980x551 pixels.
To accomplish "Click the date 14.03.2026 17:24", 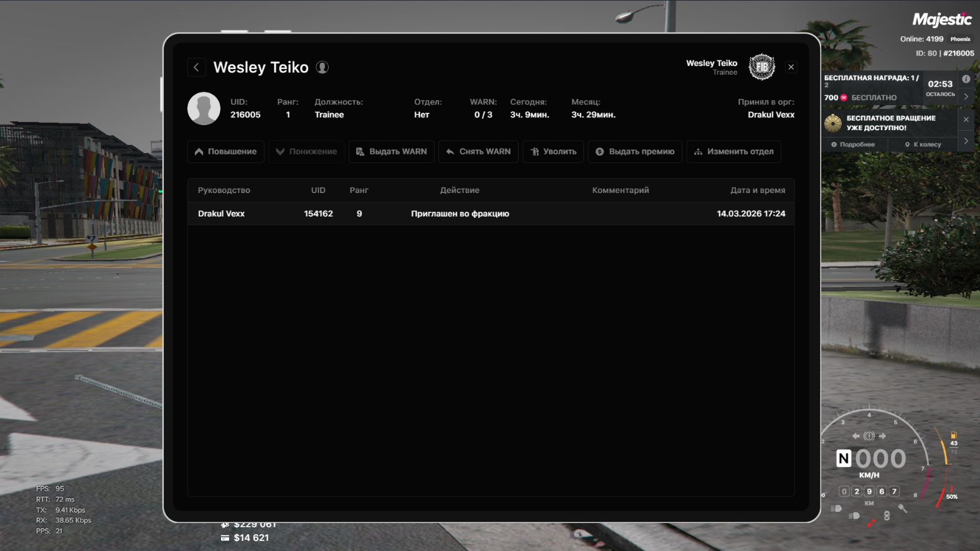I will tap(751, 214).
